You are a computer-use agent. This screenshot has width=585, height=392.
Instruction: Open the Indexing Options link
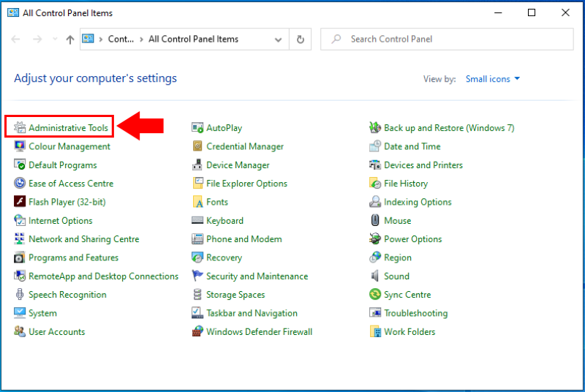coord(418,202)
